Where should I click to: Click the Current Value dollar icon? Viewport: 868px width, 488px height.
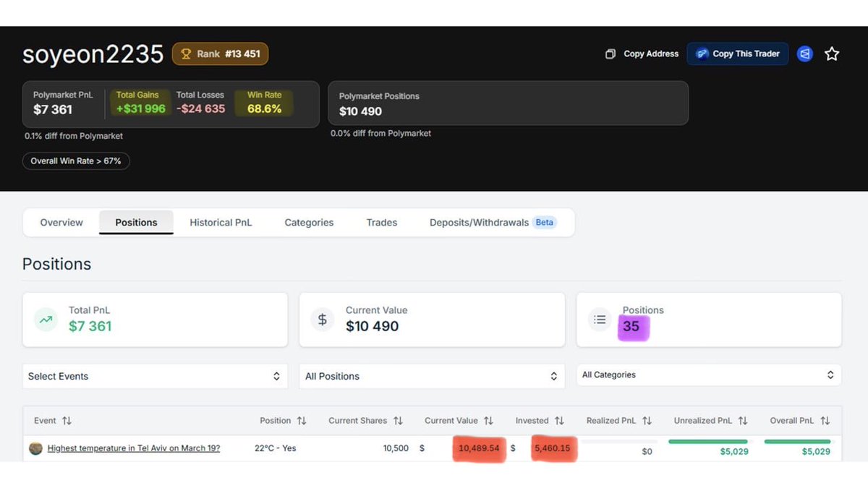click(x=323, y=319)
